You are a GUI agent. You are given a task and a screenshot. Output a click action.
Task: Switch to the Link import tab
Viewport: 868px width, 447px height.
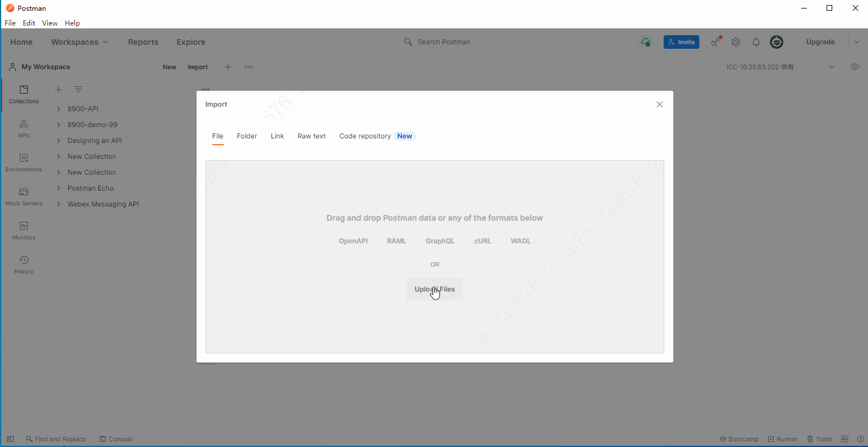click(x=277, y=136)
